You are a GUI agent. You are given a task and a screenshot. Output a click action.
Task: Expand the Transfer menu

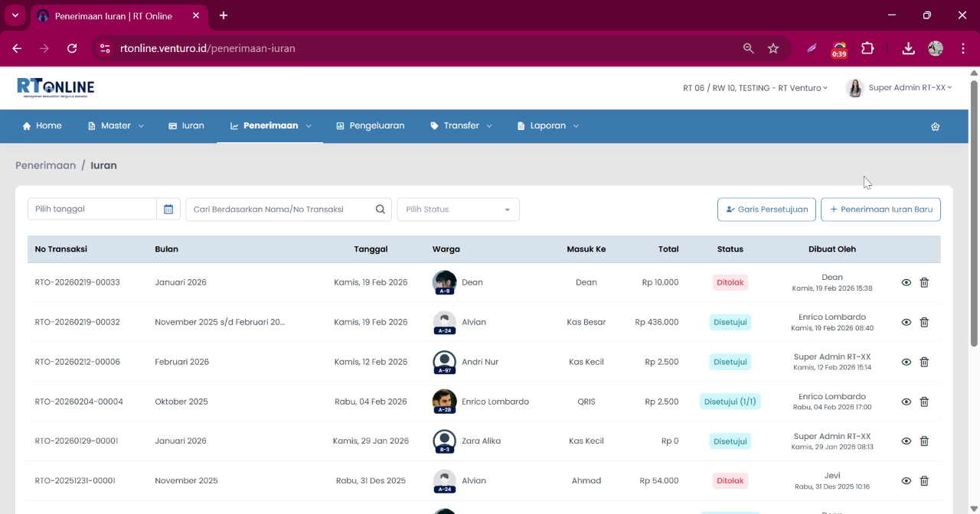pyautogui.click(x=461, y=126)
